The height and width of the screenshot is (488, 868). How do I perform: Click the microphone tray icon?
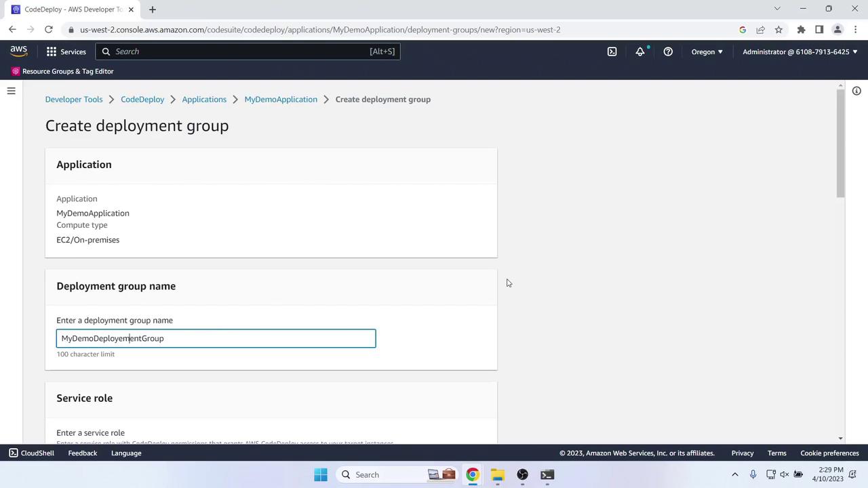point(753,474)
